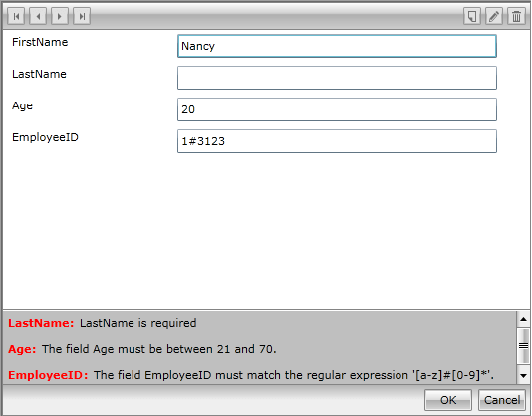
Task: Click the LastName field label
Action: point(40,74)
